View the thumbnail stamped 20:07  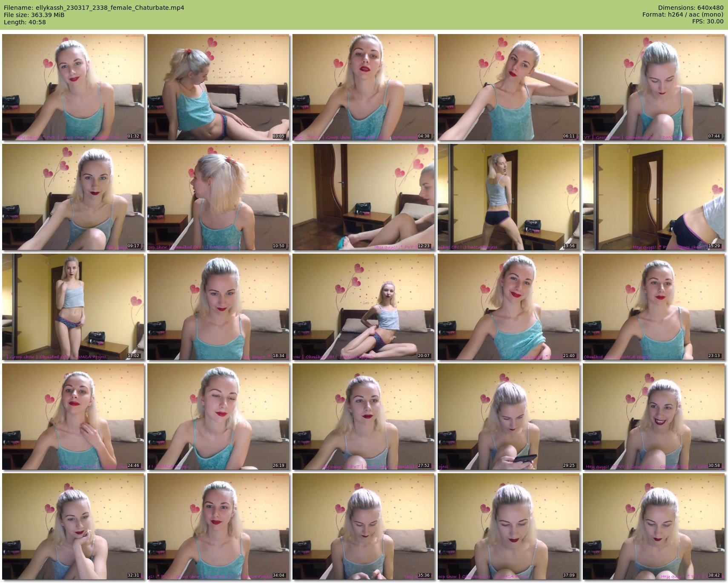(364, 307)
